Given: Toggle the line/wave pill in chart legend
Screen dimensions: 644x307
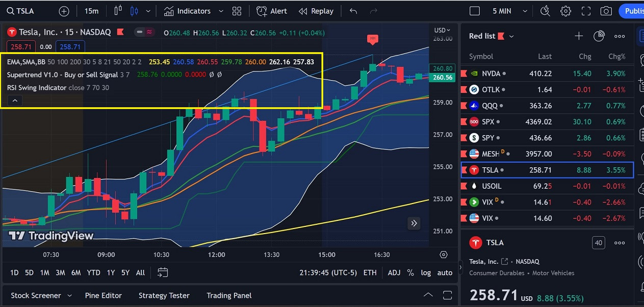Looking at the screenshot, I should pyautogui.click(x=145, y=32).
